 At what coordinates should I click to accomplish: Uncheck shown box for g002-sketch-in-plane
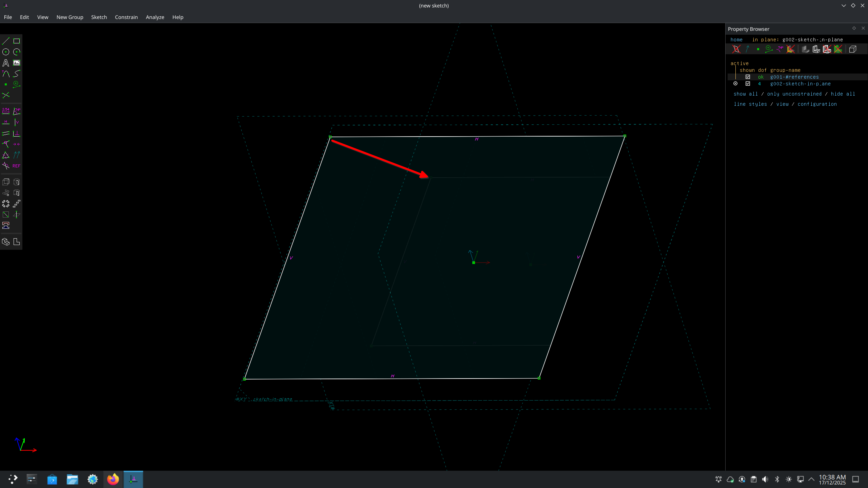[x=748, y=84]
